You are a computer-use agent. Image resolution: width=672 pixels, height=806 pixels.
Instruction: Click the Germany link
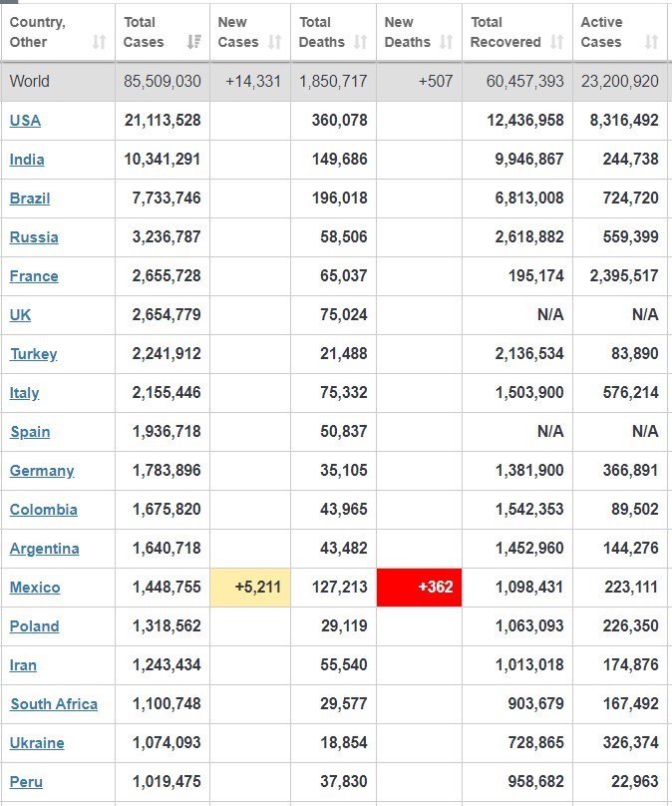tap(42, 471)
